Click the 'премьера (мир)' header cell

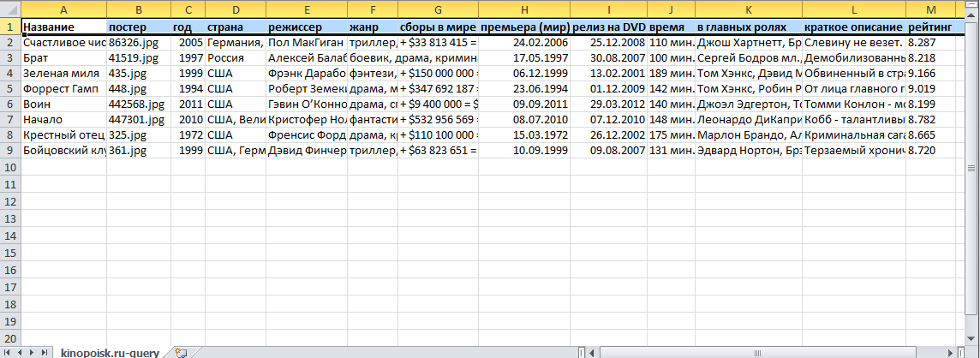(523, 27)
